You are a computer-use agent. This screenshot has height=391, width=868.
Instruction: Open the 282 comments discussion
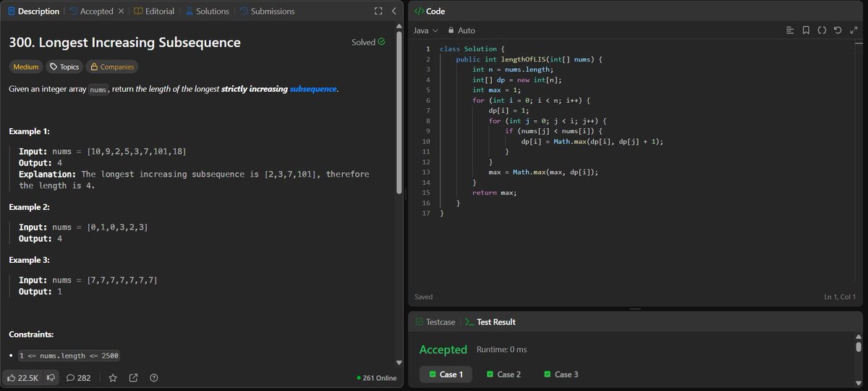(78, 377)
